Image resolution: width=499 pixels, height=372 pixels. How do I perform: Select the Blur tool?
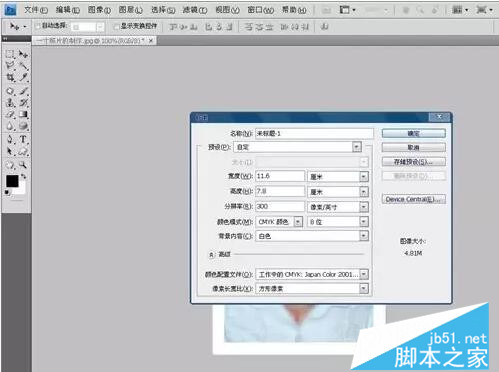point(10,126)
